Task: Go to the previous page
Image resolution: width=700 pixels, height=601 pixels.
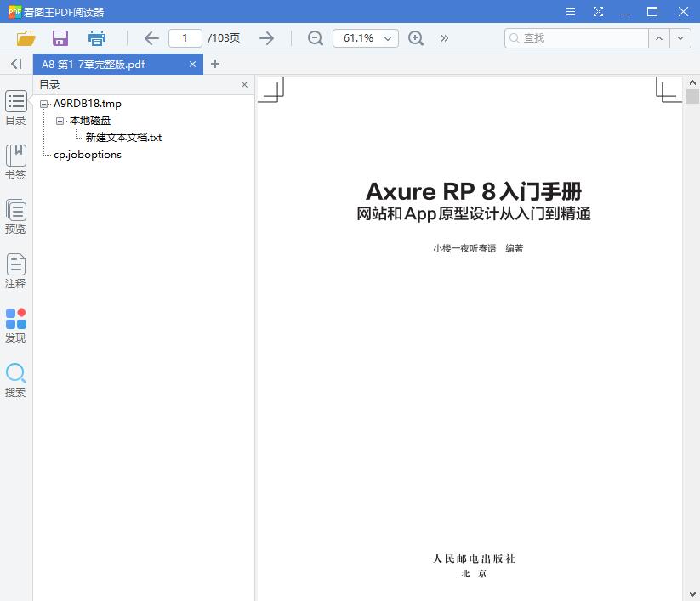Action: point(151,38)
